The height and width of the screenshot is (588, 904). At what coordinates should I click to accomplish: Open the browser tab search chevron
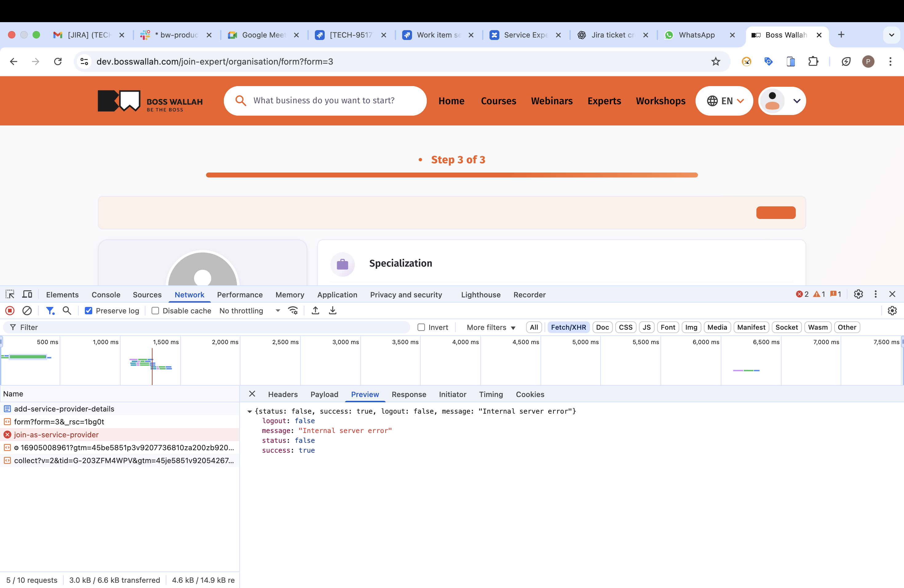pos(891,35)
